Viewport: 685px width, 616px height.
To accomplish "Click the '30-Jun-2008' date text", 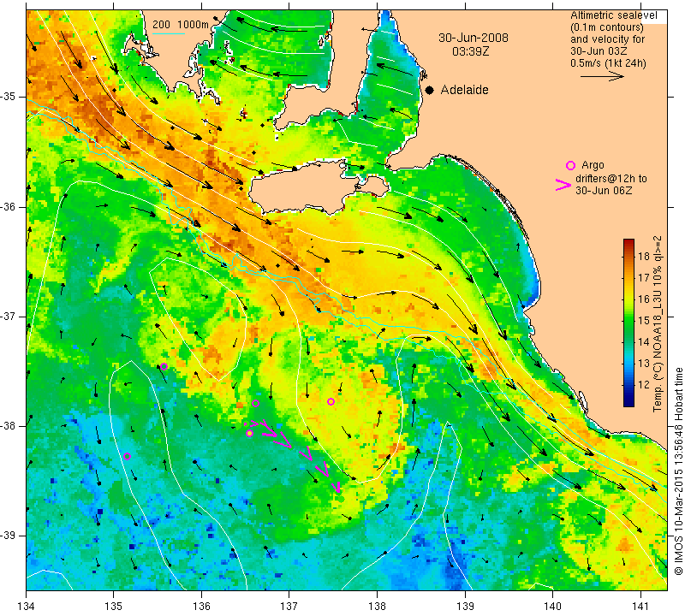I will 474,38.
